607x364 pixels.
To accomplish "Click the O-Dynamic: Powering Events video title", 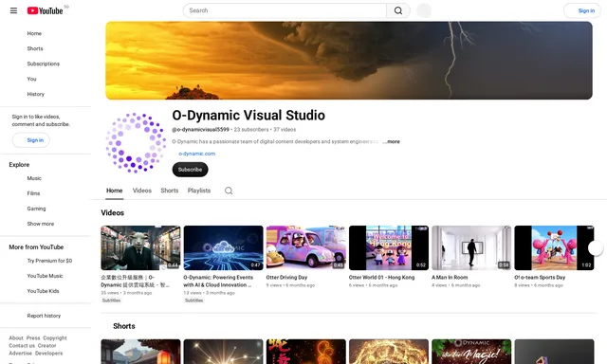I will click(218, 282).
